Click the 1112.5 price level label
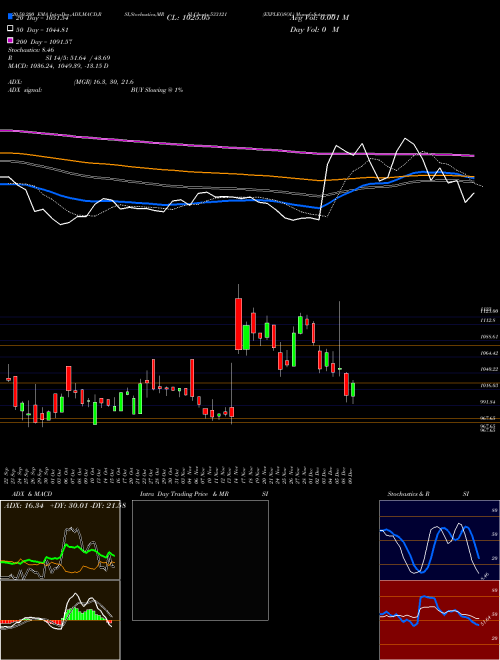Image resolution: width=500 pixels, height=660 pixels. 488,321
